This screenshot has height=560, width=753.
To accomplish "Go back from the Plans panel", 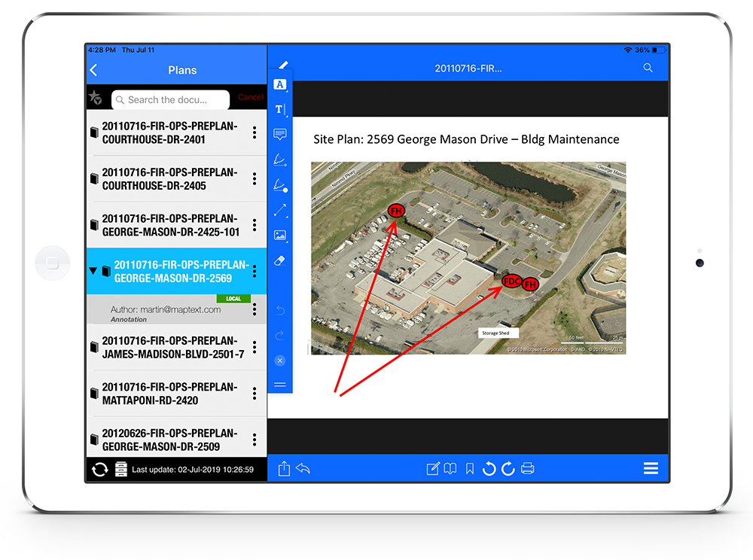I will [93, 70].
